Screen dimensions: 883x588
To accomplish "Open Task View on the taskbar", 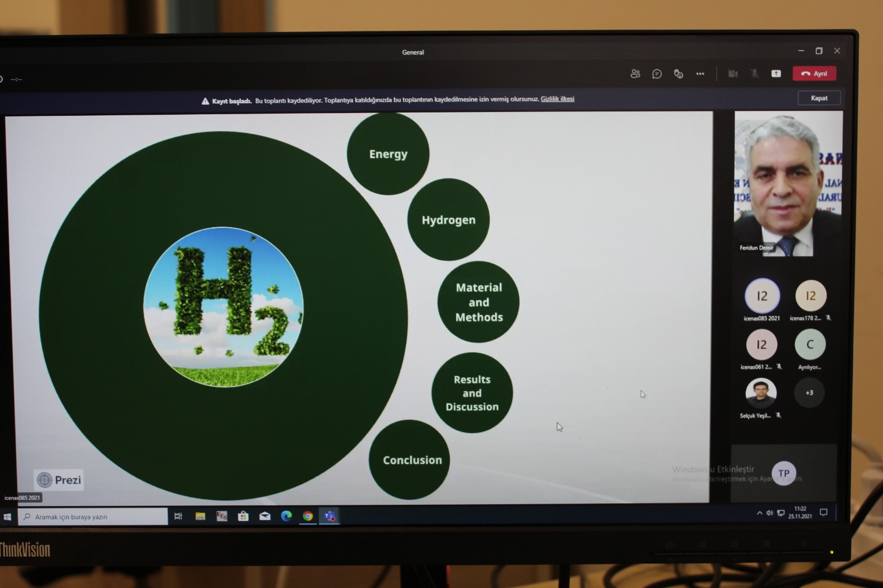I will click(178, 516).
